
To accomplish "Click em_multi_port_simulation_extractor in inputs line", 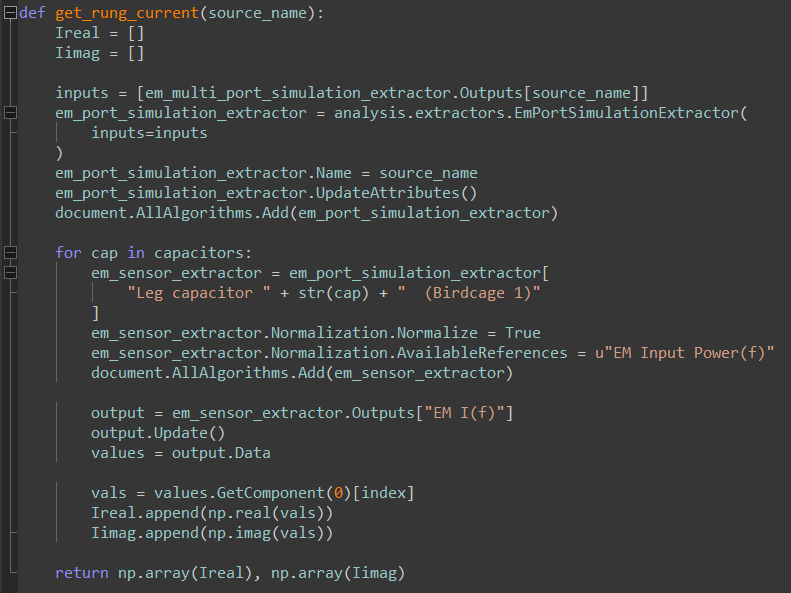I will (298, 93).
